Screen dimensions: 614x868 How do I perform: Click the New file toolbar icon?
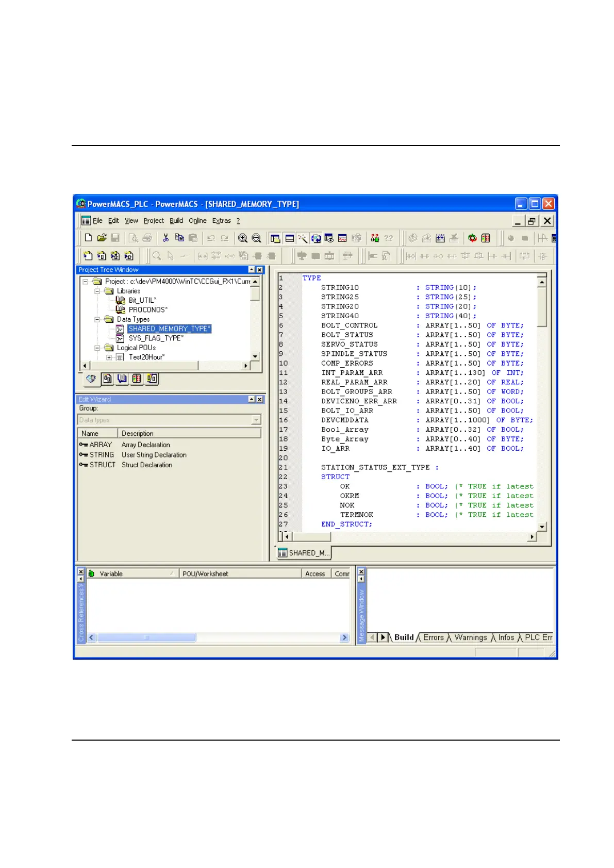point(88,238)
